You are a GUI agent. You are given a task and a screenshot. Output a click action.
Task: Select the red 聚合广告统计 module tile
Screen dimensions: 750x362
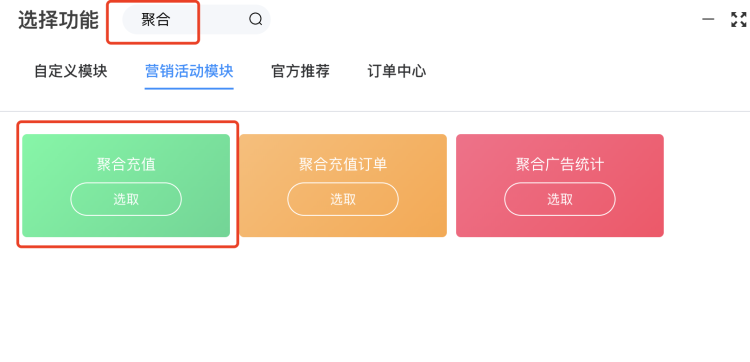tap(560, 186)
